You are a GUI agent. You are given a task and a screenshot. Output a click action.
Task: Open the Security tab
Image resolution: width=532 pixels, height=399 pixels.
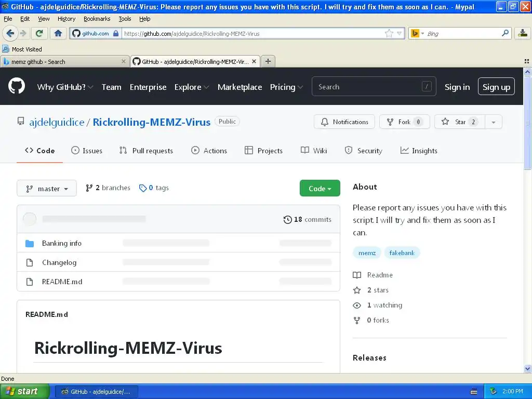[363, 151]
